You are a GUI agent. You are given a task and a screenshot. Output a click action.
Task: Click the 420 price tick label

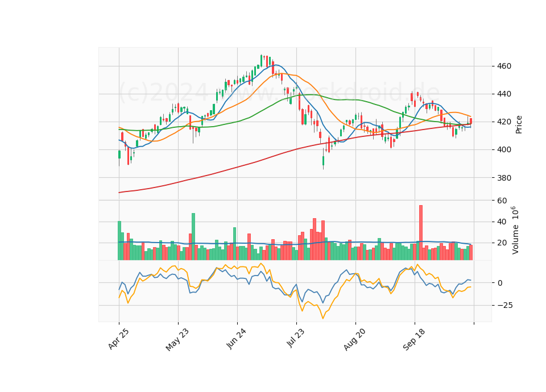(x=504, y=122)
